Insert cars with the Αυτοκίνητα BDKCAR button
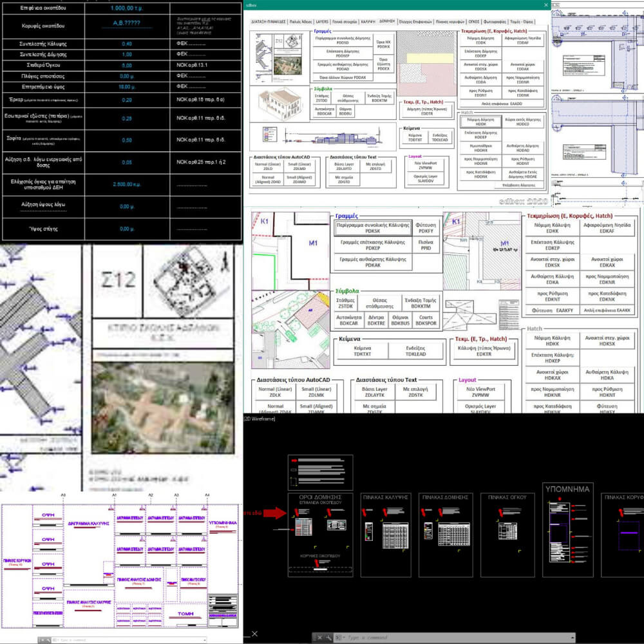Viewport: 644px width, 644px height. (348, 320)
